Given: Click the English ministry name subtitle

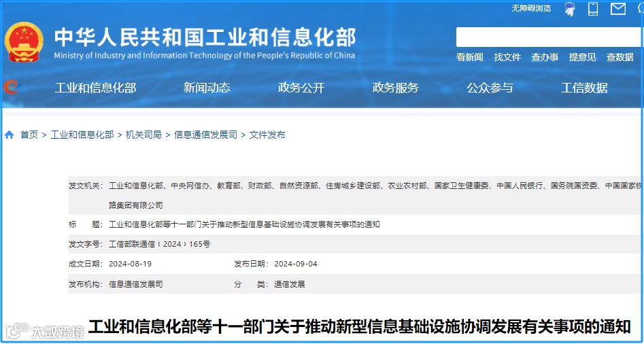Looking at the screenshot, I should pos(205,56).
